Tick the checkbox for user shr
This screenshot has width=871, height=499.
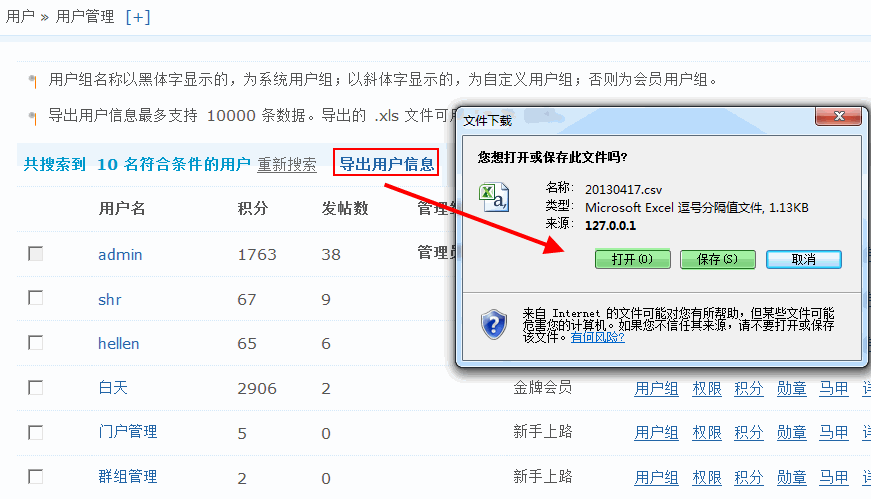[36, 298]
